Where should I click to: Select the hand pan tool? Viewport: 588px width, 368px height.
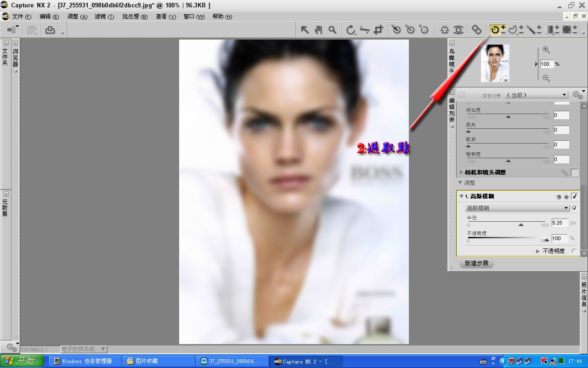pyautogui.click(x=318, y=30)
